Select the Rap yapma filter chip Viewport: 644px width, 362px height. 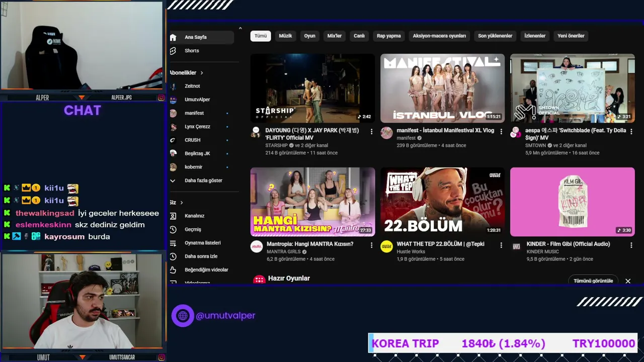[389, 36]
